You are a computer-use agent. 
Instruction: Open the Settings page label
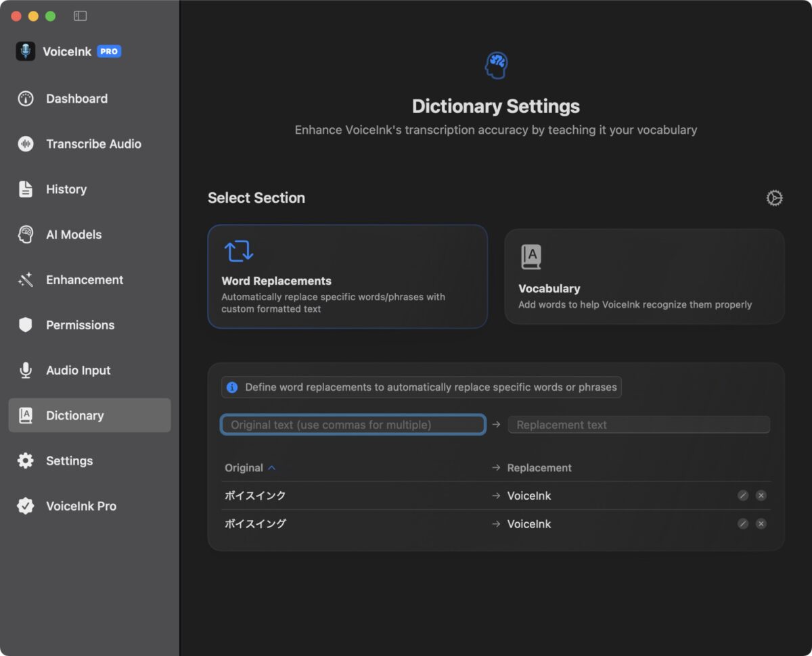pyautogui.click(x=69, y=461)
